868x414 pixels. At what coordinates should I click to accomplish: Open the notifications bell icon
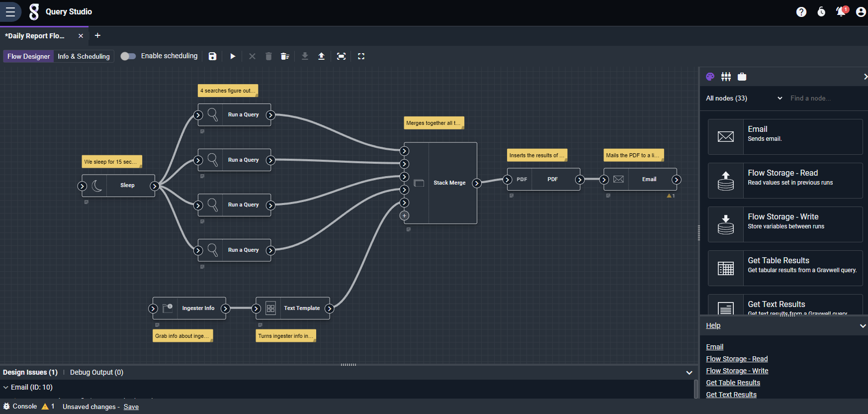[x=841, y=11]
